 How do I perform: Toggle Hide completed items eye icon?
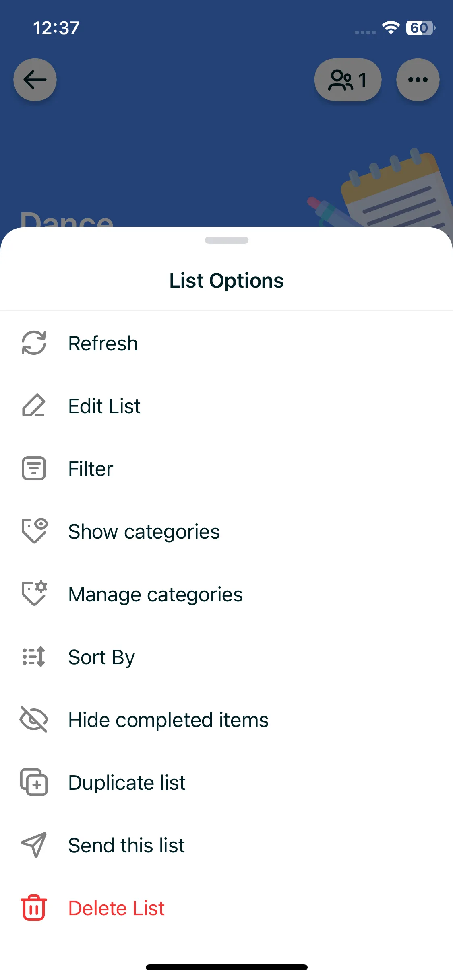pos(34,720)
